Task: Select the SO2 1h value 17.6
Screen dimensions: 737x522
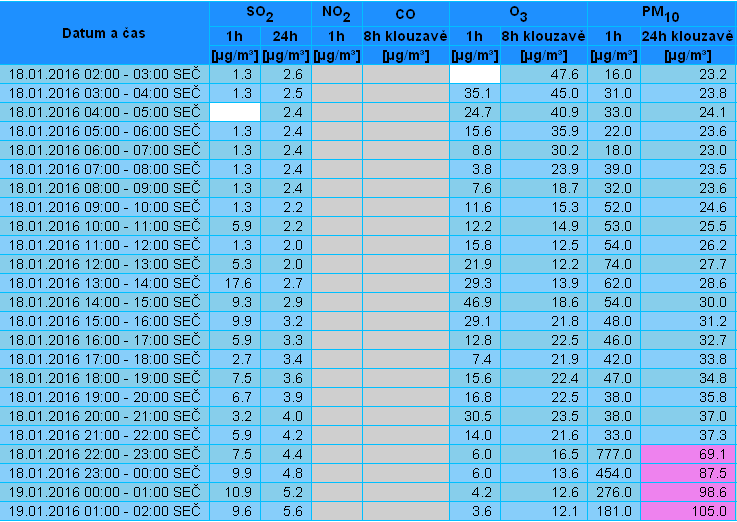Action: click(235, 284)
